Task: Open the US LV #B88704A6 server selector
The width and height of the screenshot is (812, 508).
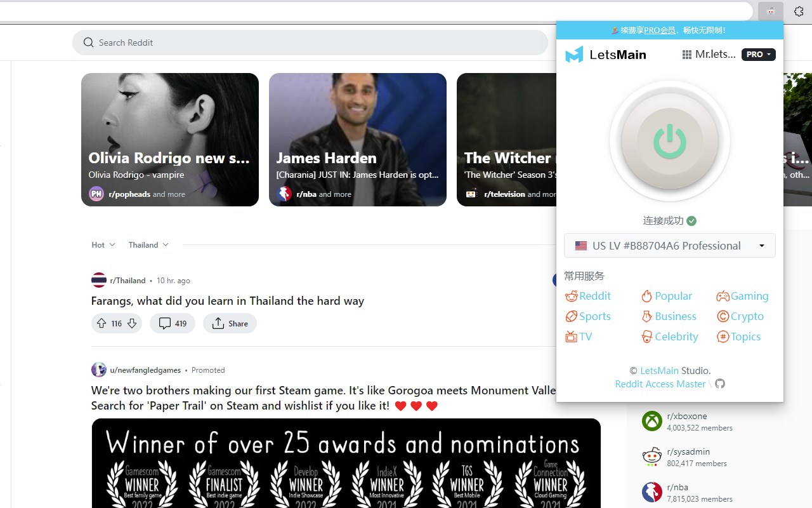Action: 670,246
